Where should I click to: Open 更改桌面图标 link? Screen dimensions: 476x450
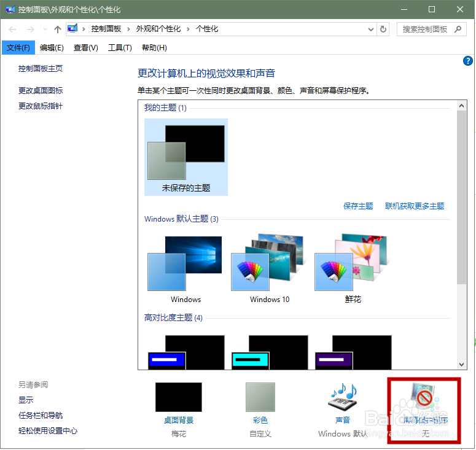(x=41, y=90)
